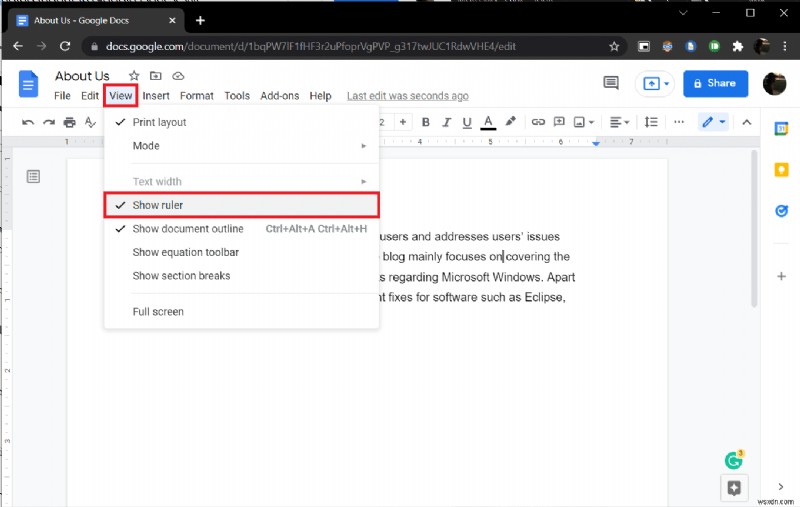The image size is (800, 507).
Task: Click the more options ellipsis in toolbar
Action: coord(679,122)
